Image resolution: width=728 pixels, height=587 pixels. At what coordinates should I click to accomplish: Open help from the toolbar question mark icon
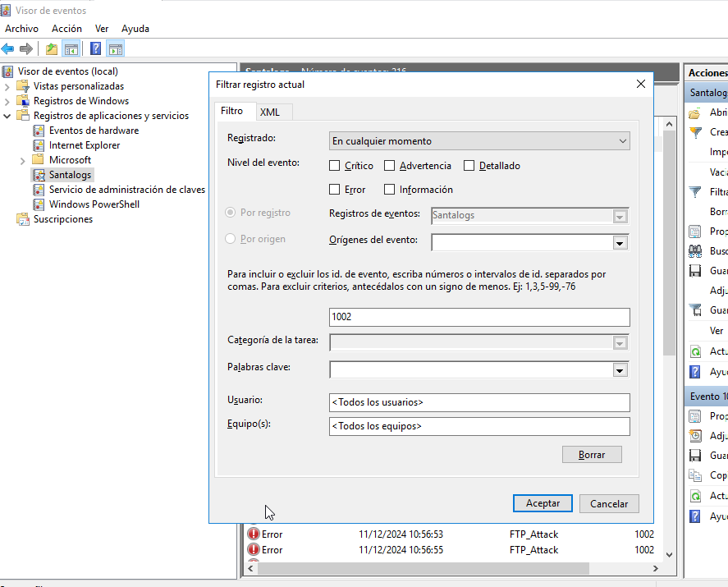point(96,48)
